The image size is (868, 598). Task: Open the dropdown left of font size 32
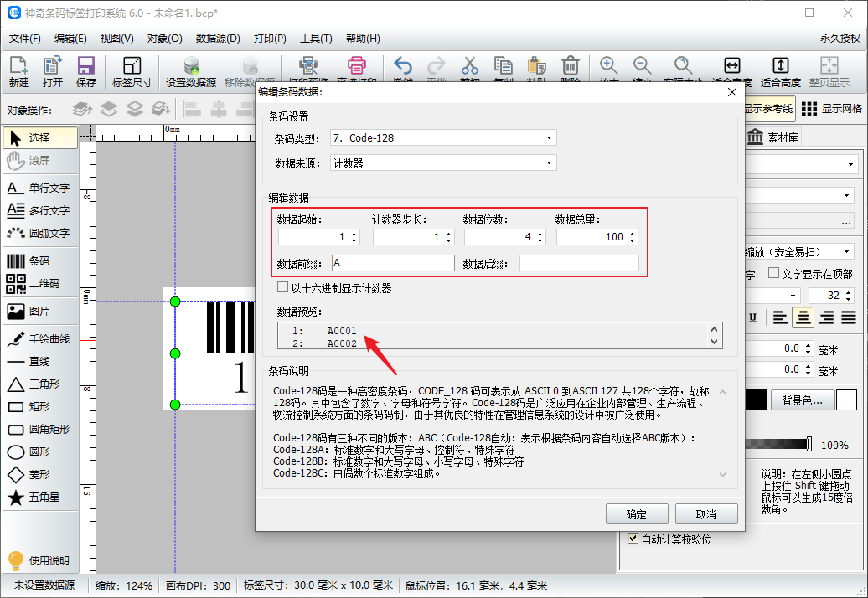(x=793, y=296)
